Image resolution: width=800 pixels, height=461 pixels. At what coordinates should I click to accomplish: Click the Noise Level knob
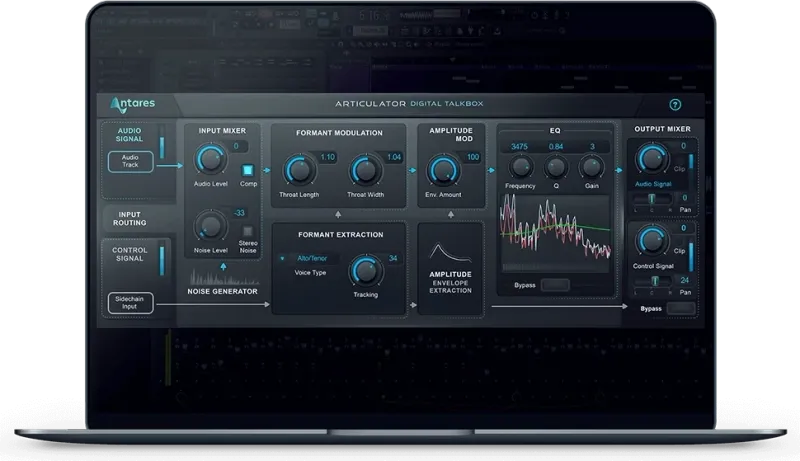pos(211,224)
